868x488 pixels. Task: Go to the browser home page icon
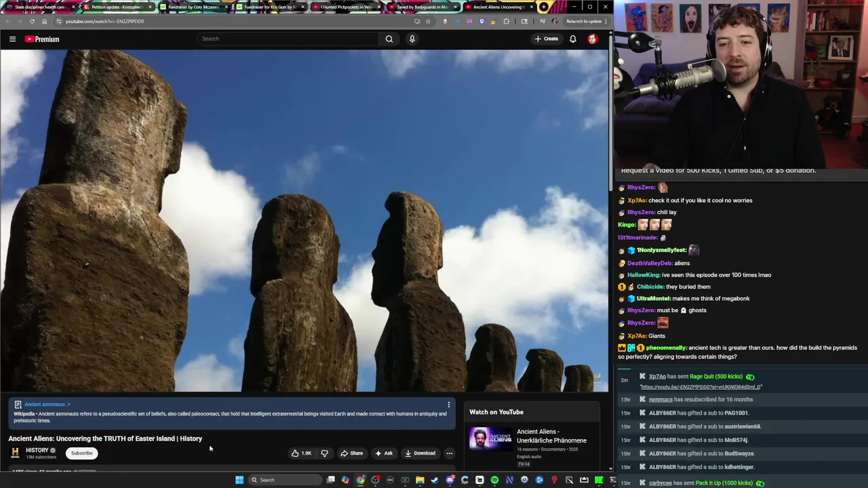point(44,21)
